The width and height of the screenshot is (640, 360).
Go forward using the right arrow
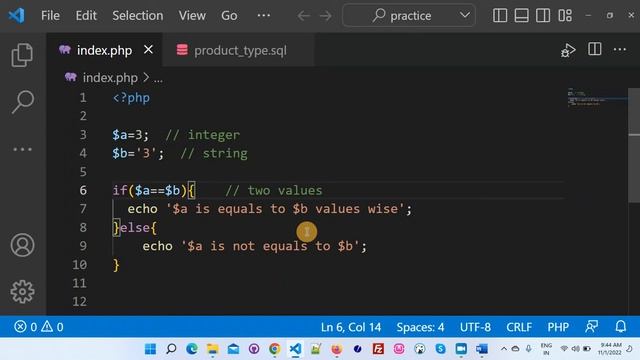point(325,16)
